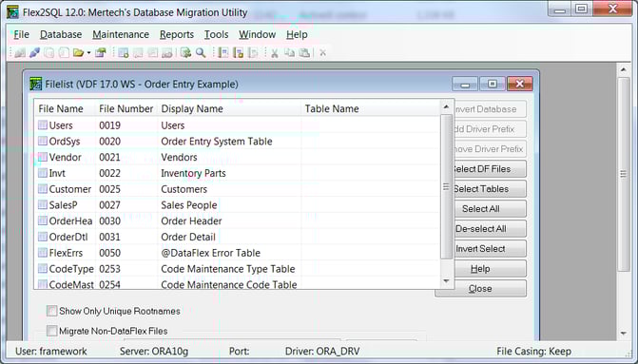638x364 pixels.
Task: Open the dropdown arrow next to folder icon
Action: point(88,53)
